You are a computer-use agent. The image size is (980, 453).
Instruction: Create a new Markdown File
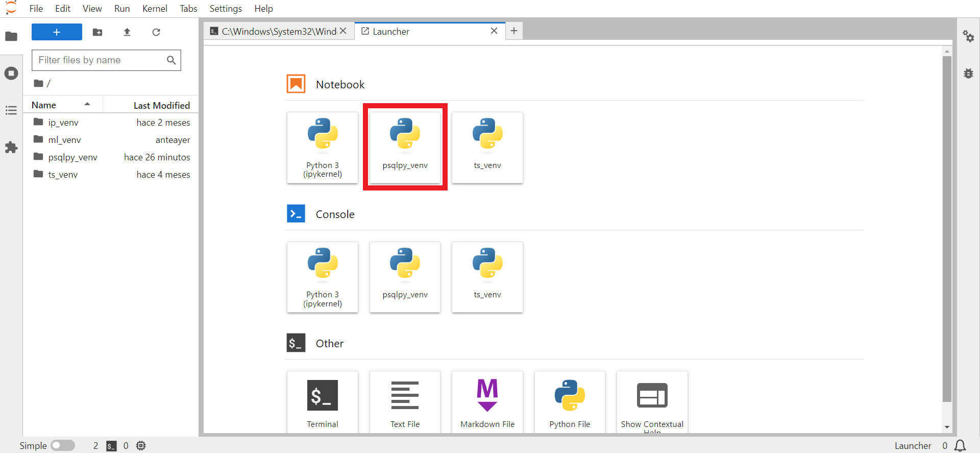(x=487, y=402)
